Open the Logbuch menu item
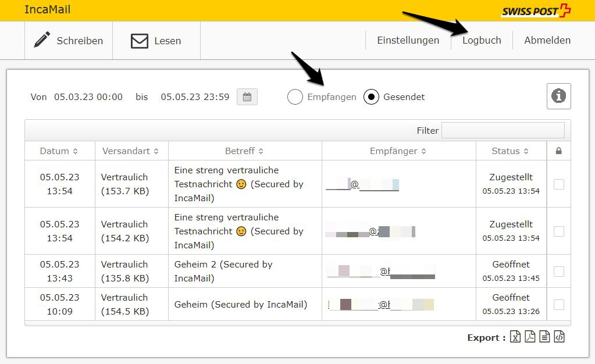 [482, 40]
